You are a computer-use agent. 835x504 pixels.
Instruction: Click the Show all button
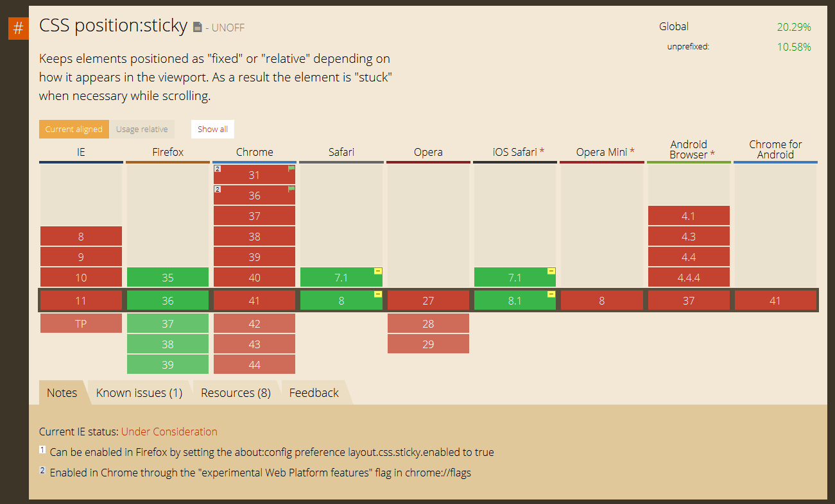pos(212,129)
